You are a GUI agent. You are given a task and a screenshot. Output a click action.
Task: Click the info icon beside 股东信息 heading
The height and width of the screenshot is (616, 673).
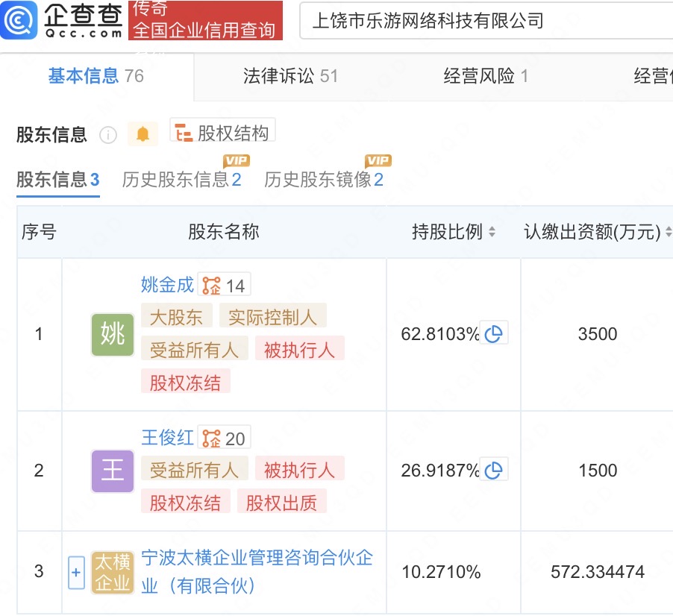click(108, 135)
